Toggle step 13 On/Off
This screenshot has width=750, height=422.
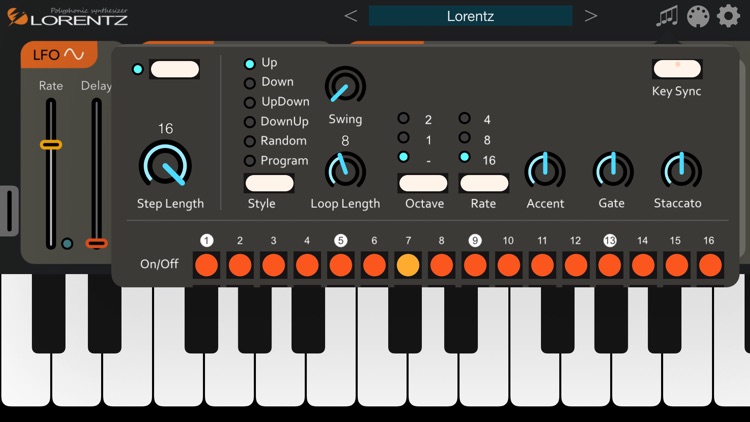pyautogui.click(x=609, y=265)
